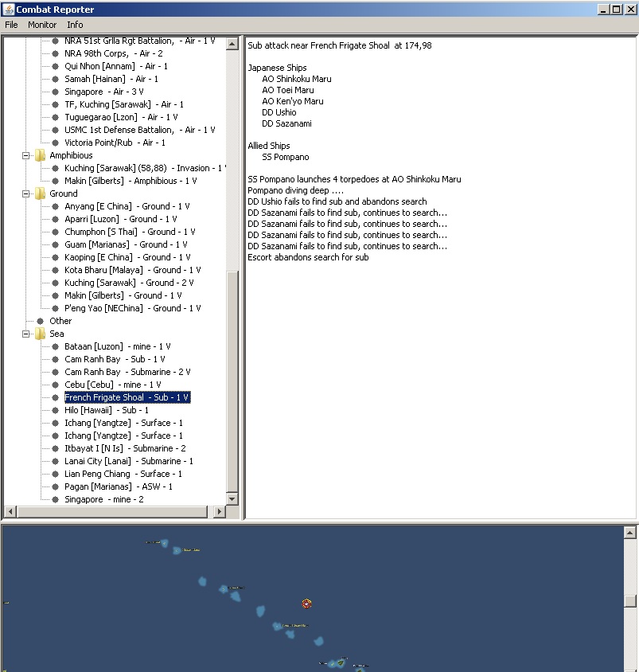Screen dimensions: 639x672
Task: Minimize the Combat Reporter window
Action: pyautogui.click(x=603, y=10)
